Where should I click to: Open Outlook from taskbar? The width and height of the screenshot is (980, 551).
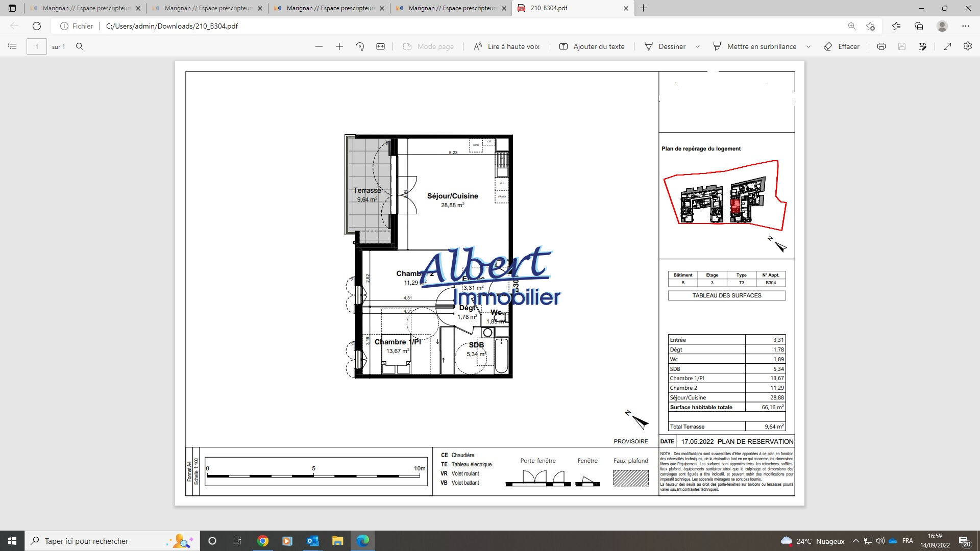313,541
